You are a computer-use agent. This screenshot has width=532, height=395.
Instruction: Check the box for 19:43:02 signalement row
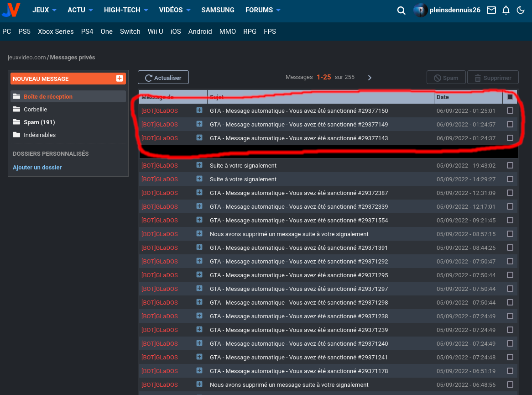pyautogui.click(x=510, y=165)
